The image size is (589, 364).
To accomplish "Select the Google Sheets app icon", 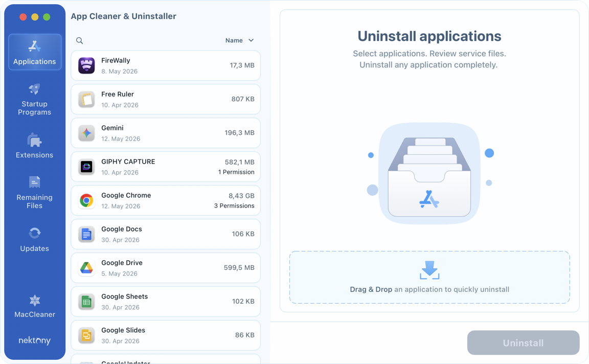I will (x=86, y=302).
